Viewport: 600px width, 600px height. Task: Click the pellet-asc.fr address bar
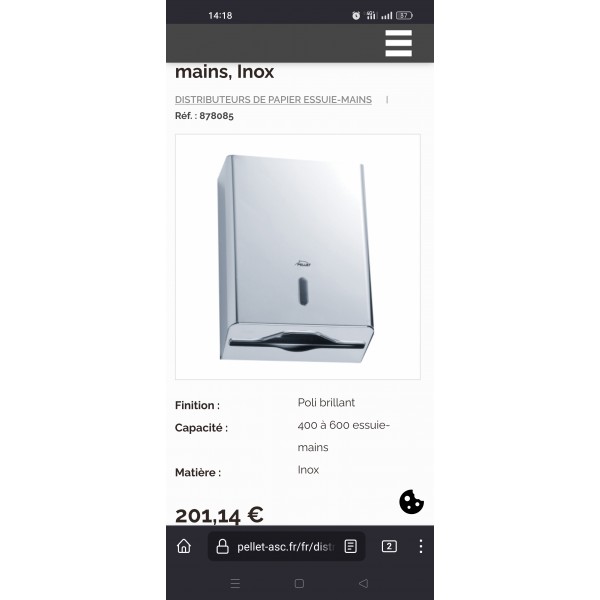coord(286,546)
